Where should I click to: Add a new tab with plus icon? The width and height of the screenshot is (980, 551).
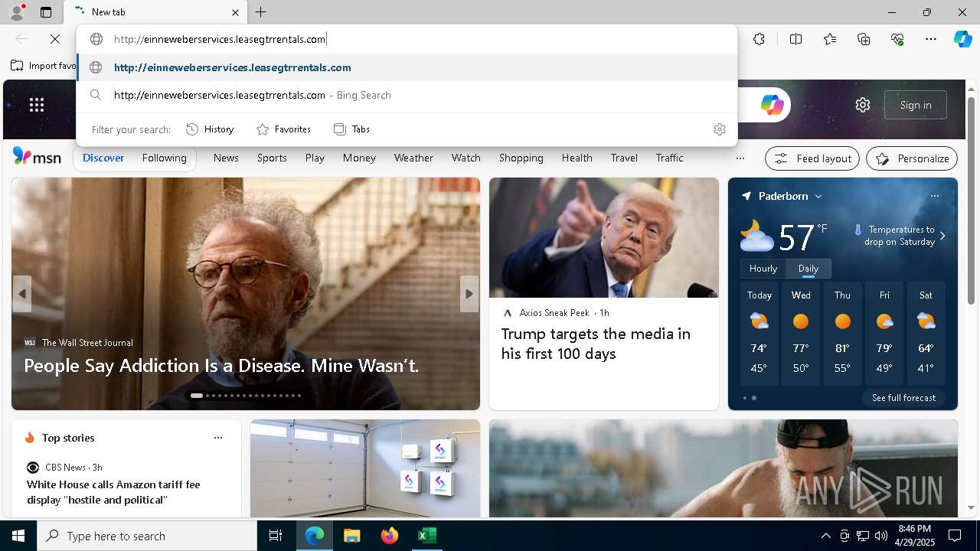pos(261,12)
